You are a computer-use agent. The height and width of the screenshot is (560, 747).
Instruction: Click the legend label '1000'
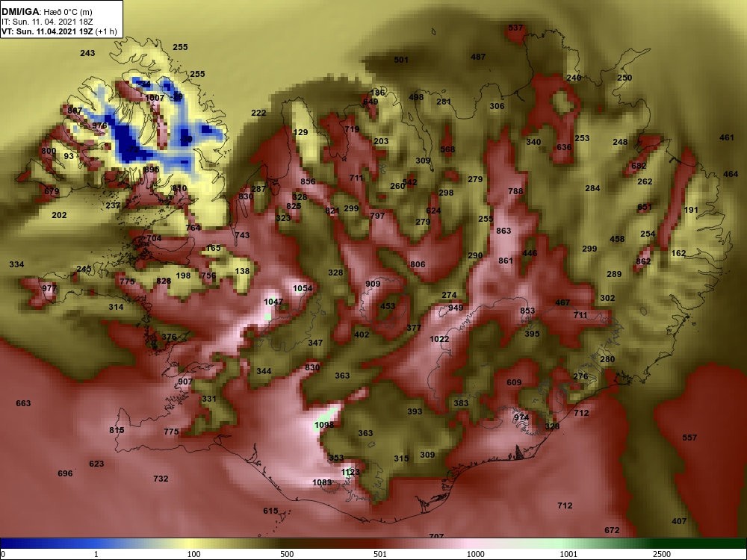tap(475, 554)
